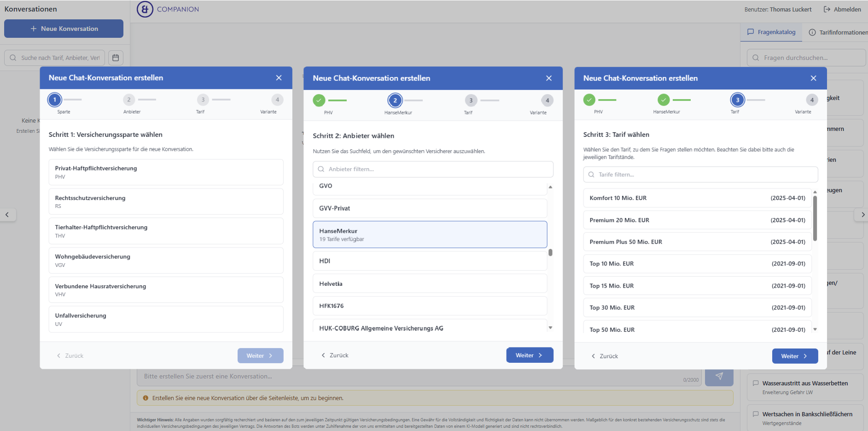Screen dimensions: 868x431
Task: Click the calendar icon beside the search field
Action: pyautogui.click(x=116, y=58)
